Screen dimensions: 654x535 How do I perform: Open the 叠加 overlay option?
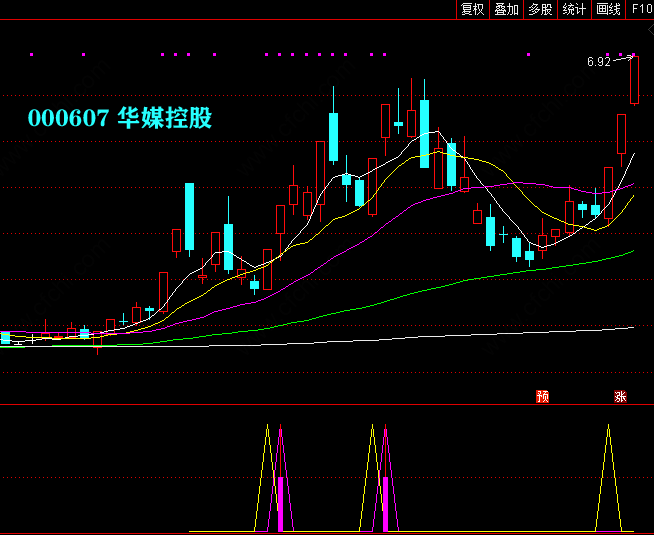(x=506, y=9)
